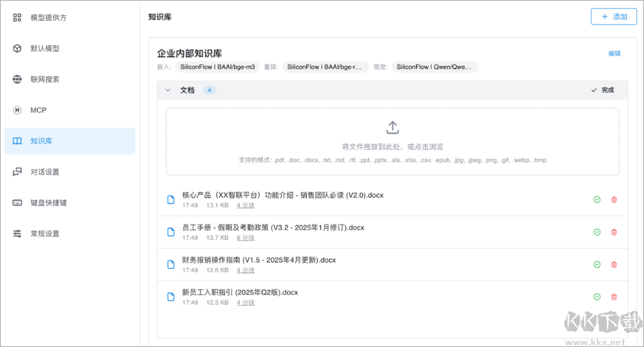
Task: Click the MCP circular icon
Action: [x=17, y=110]
